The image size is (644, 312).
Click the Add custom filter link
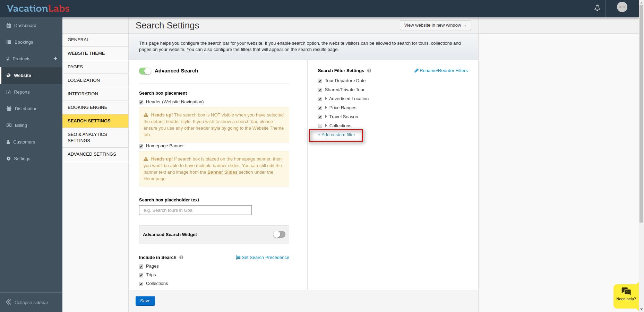pyautogui.click(x=336, y=135)
